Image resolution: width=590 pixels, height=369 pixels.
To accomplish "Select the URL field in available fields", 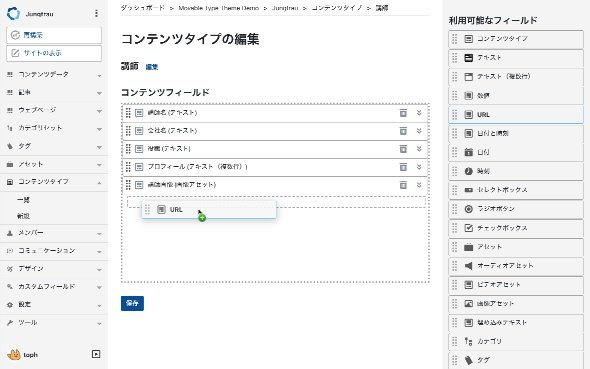I will coord(515,114).
